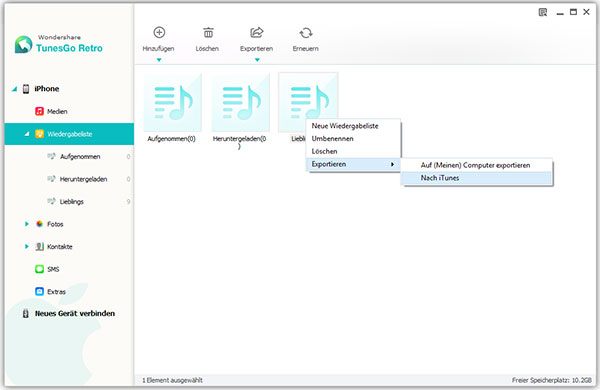The width and height of the screenshot is (600, 390).
Task: Click the Kontakte icon in sidebar
Action: tap(39, 246)
